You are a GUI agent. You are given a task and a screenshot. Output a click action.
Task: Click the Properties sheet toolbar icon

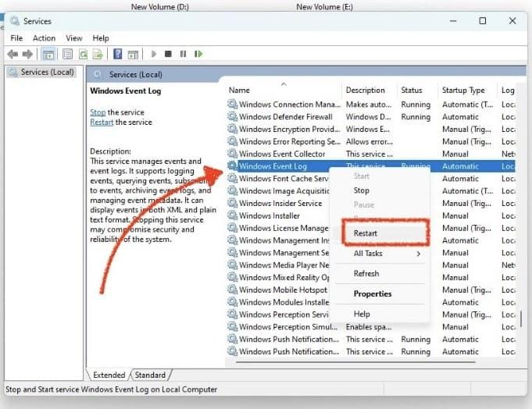67,54
